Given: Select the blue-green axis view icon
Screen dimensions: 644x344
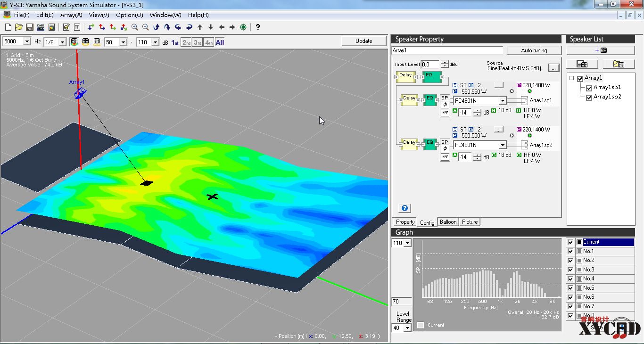Looking at the screenshot, I should (91, 27).
